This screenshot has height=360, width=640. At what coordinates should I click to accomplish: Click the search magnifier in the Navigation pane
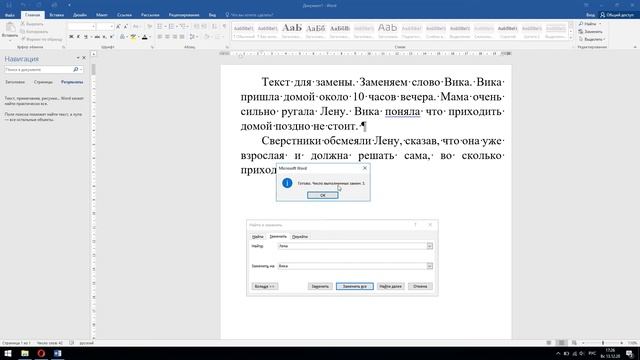pos(76,70)
